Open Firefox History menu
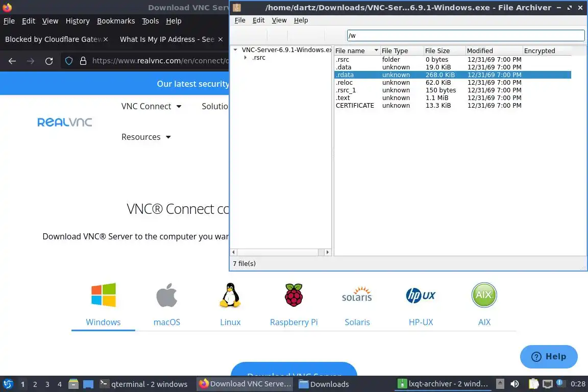Image resolution: width=588 pixels, height=392 pixels. [x=78, y=21]
